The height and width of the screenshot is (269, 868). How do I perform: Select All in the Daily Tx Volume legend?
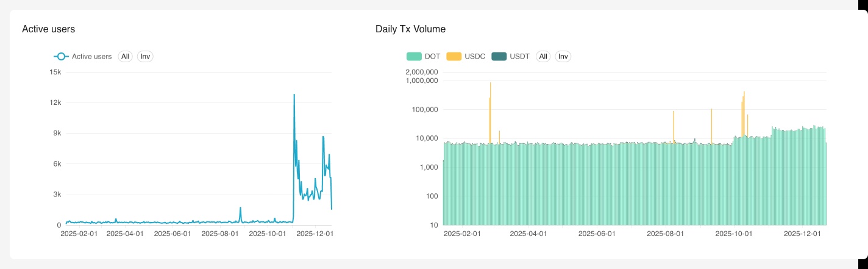tap(543, 57)
